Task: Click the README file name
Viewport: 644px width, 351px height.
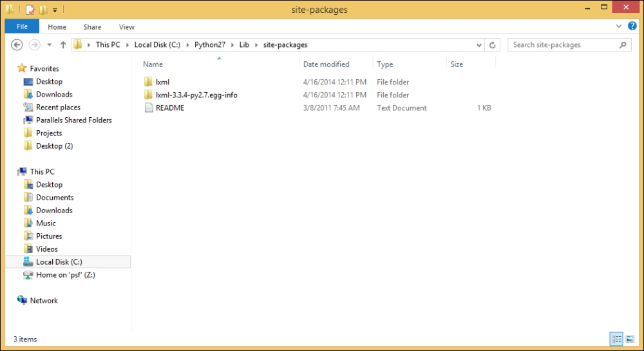Action: 170,108
